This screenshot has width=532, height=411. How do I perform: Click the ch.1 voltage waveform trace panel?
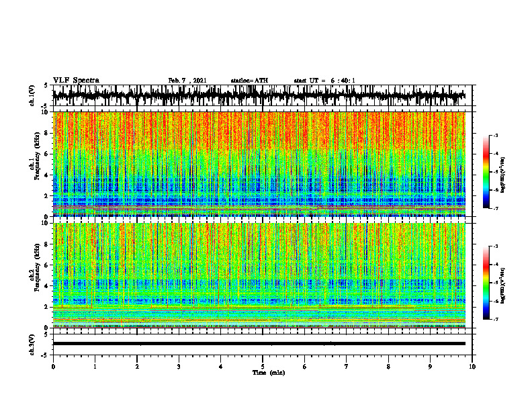pyautogui.click(x=263, y=95)
